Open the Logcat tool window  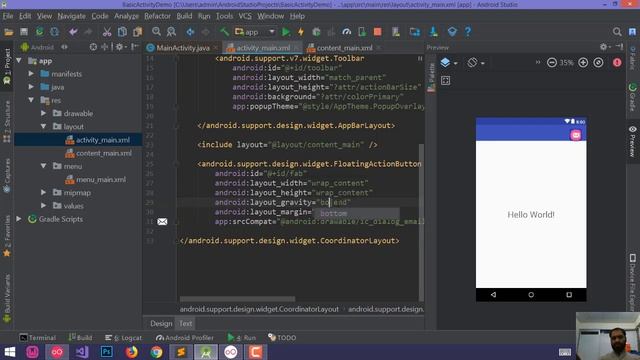[124, 338]
